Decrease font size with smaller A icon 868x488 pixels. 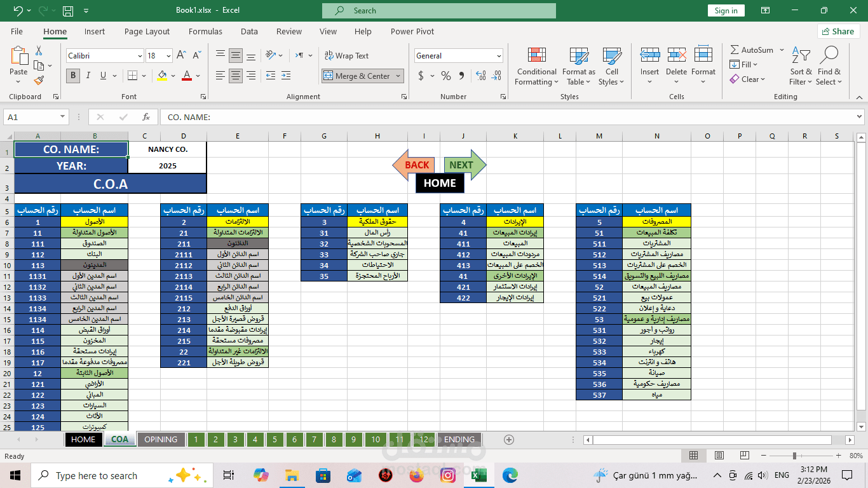point(196,56)
